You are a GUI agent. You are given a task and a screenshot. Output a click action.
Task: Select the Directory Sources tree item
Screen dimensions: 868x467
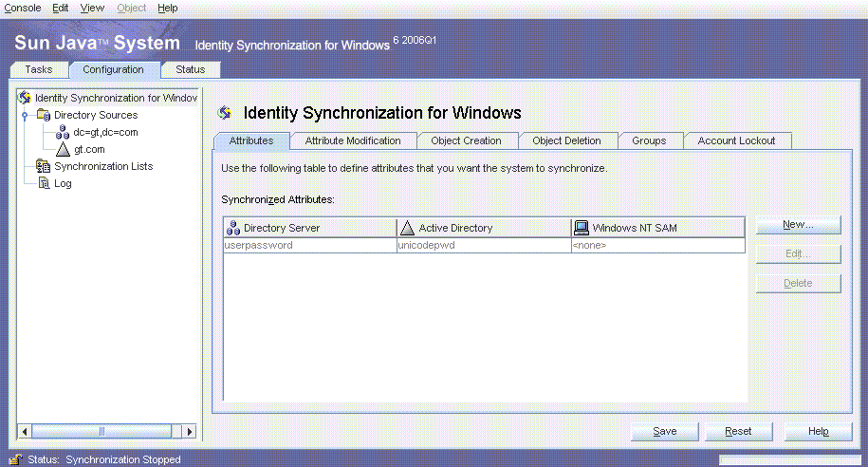[96, 115]
